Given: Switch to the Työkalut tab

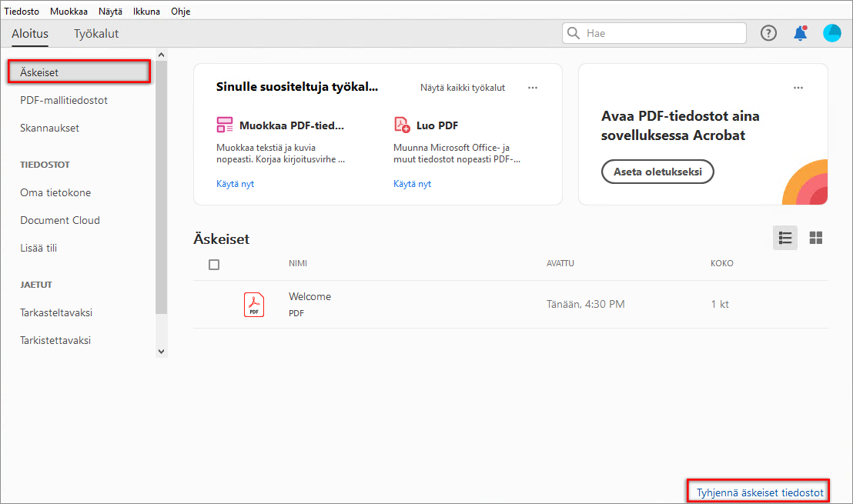Looking at the screenshot, I should (96, 34).
